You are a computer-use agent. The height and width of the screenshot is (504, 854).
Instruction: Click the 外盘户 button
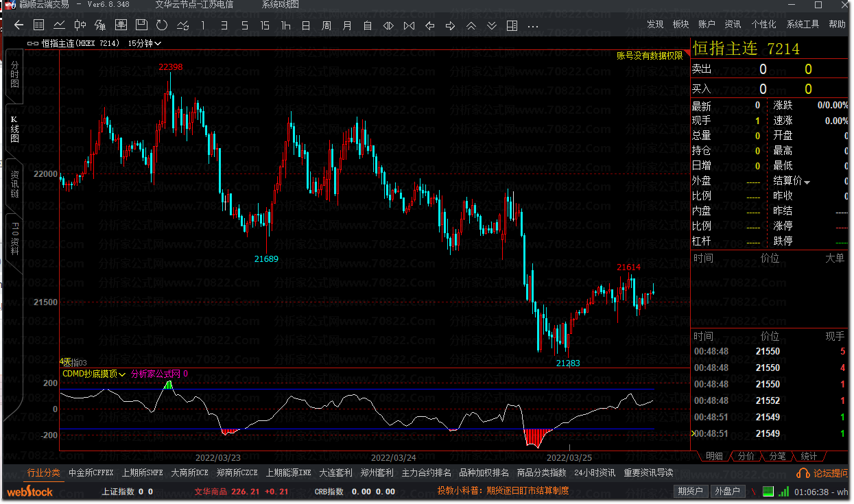pos(727,491)
